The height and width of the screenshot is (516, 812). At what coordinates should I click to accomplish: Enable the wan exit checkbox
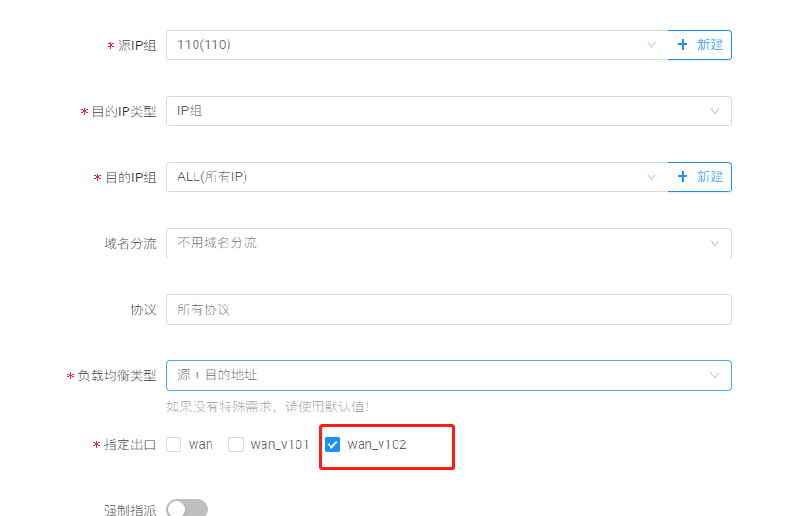click(x=174, y=444)
